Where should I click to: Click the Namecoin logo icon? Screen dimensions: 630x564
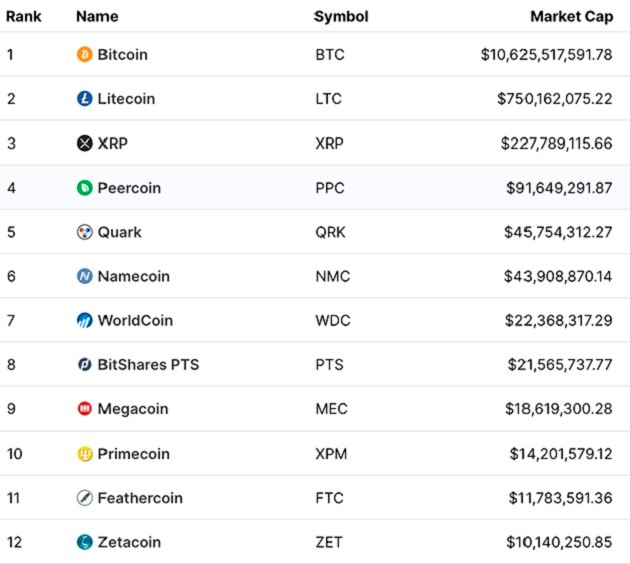(x=85, y=276)
